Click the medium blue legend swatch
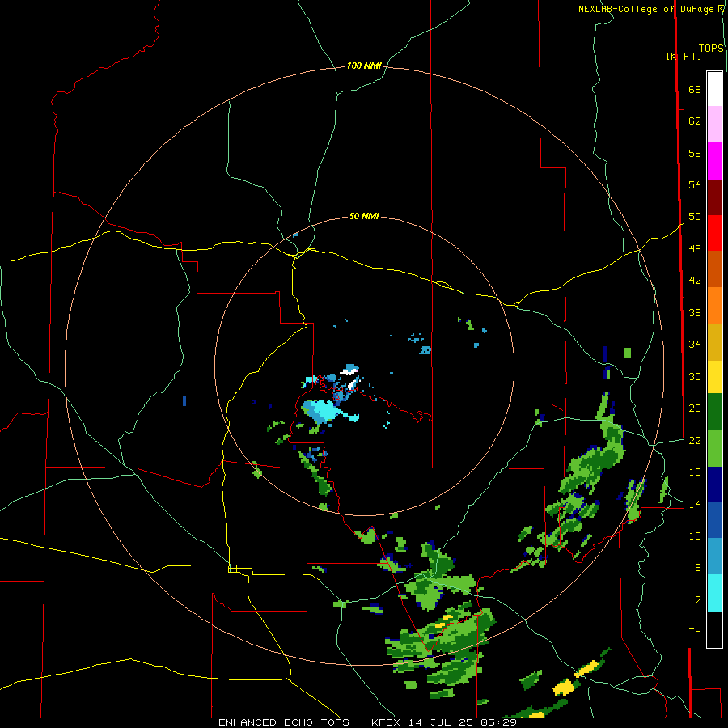 (714, 520)
